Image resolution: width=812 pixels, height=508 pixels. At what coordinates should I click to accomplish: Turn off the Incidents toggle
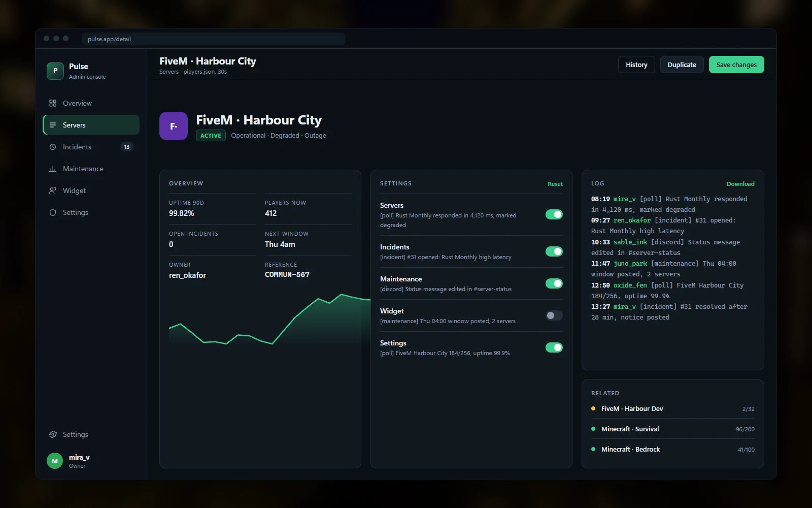554,251
